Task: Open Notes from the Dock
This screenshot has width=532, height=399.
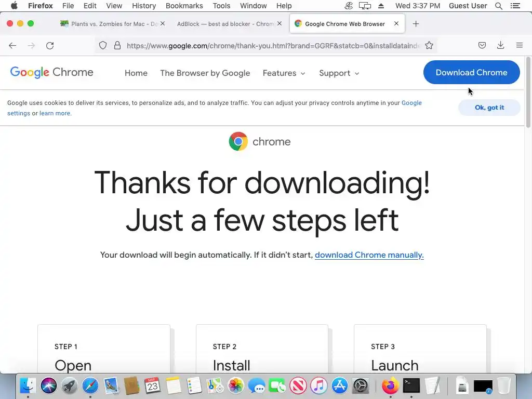Action: tap(174, 386)
